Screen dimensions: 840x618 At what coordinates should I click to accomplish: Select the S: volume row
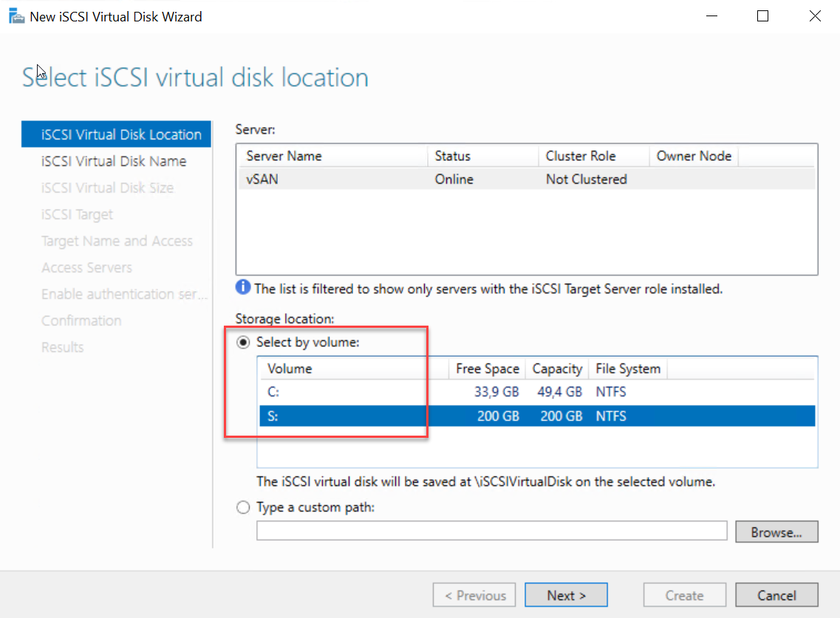[537, 416]
